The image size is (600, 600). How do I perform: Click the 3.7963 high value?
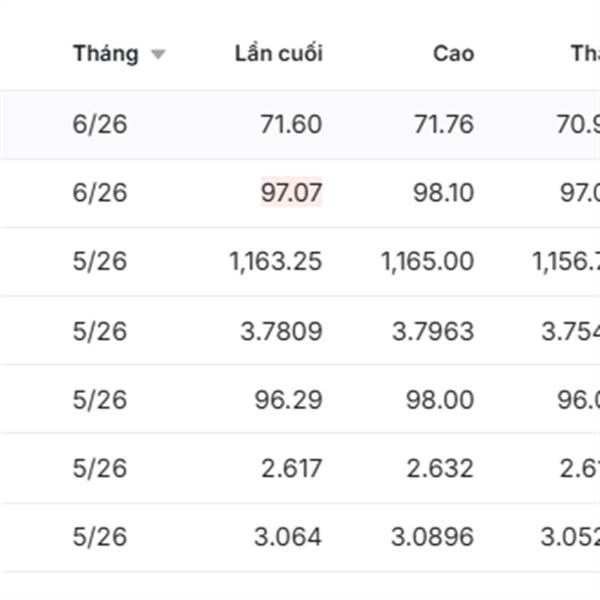433,331
